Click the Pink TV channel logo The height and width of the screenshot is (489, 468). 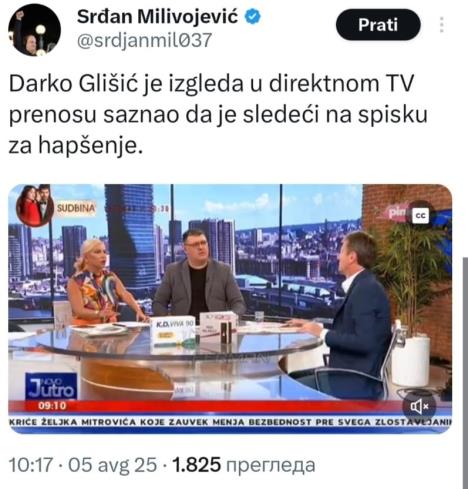coord(397,212)
